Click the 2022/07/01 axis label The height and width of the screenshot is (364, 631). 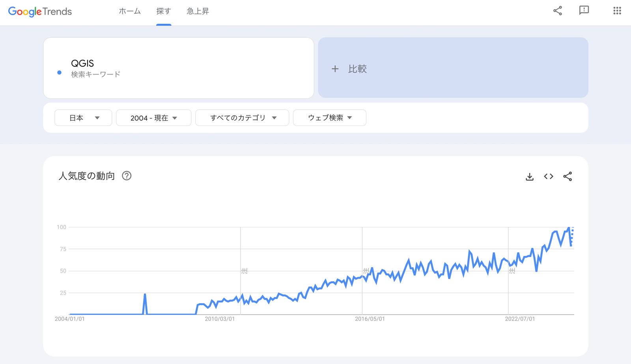pyautogui.click(x=520, y=319)
